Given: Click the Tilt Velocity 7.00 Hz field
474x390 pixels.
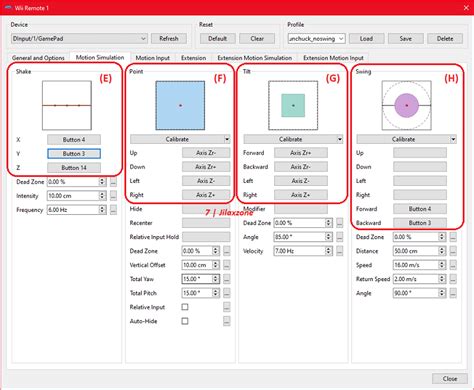Looking at the screenshot, I should (303, 251).
